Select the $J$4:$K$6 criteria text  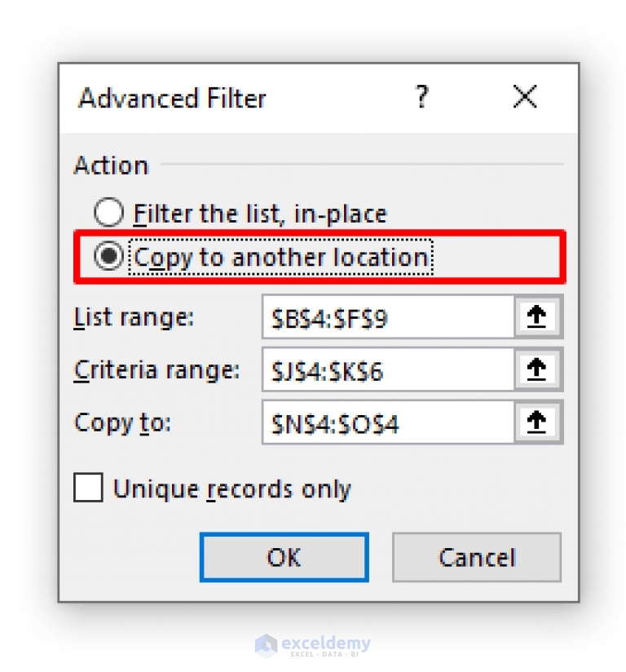(326, 369)
